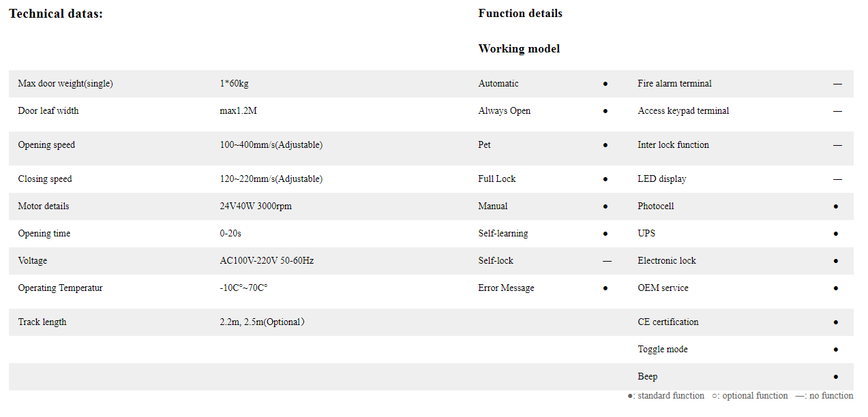Click the dot next to CE certification
This screenshot has height=417, width=868.
tap(835, 322)
